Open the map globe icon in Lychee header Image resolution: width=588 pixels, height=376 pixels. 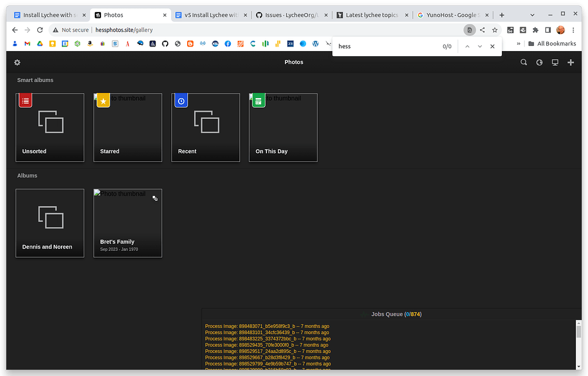[x=539, y=62]
